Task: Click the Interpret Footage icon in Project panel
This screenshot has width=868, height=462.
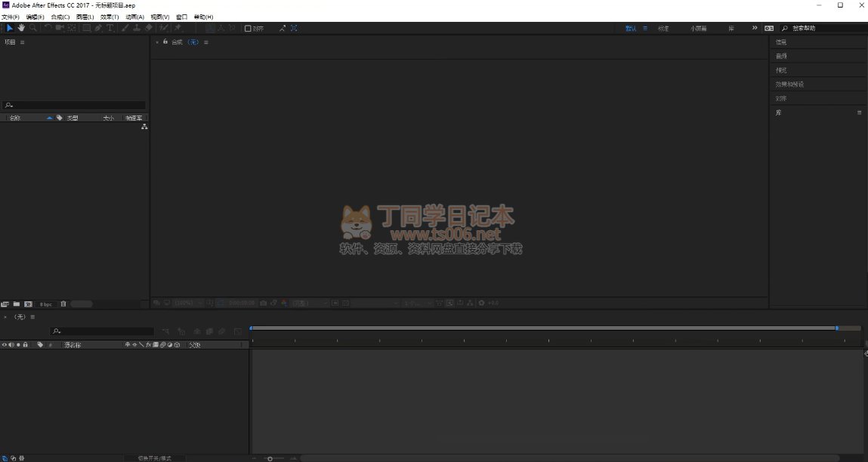Action: click(5, 303)
